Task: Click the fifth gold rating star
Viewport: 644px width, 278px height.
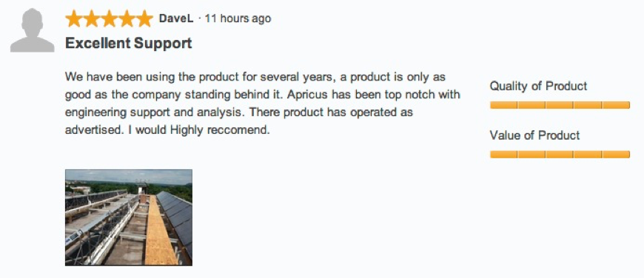Action: [x=144, y=19]
